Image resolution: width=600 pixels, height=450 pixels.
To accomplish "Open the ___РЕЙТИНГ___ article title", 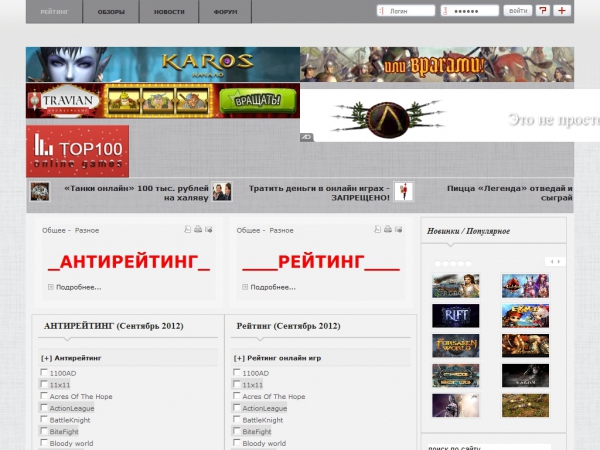I will [321, 262].
